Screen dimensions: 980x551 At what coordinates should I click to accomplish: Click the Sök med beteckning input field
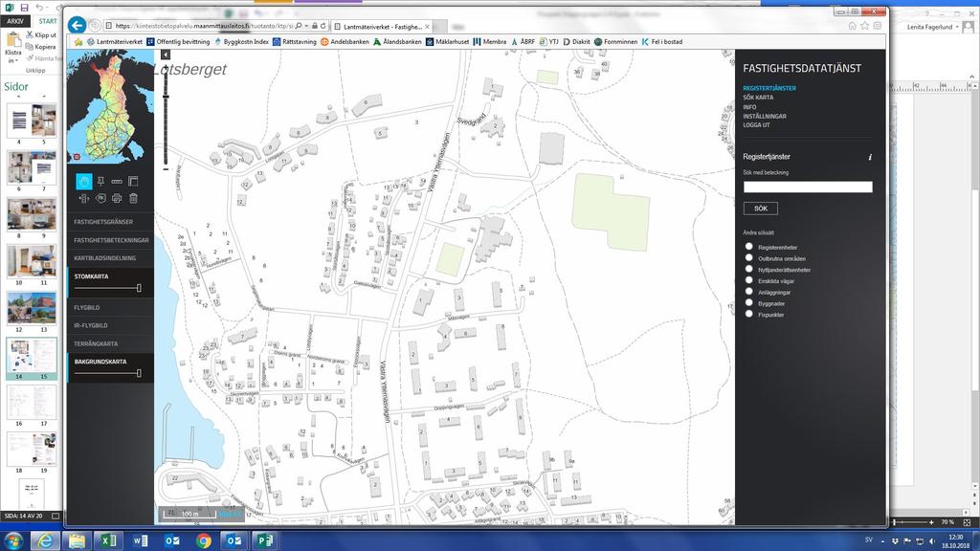(808, 187)
